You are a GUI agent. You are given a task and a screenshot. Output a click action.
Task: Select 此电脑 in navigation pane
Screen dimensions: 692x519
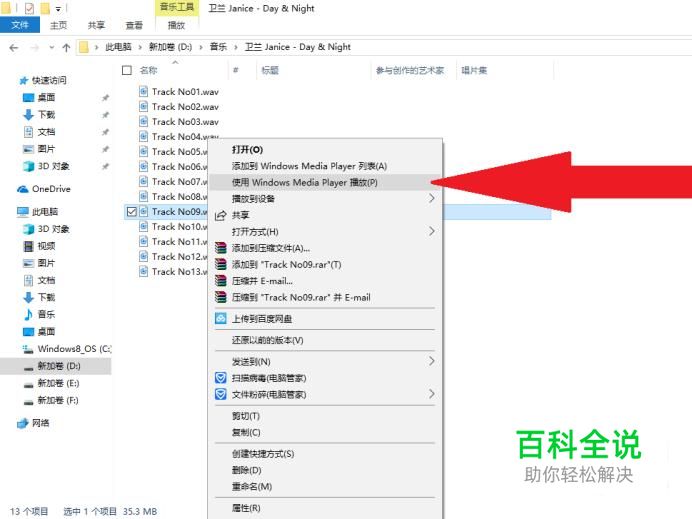(45, 212)
